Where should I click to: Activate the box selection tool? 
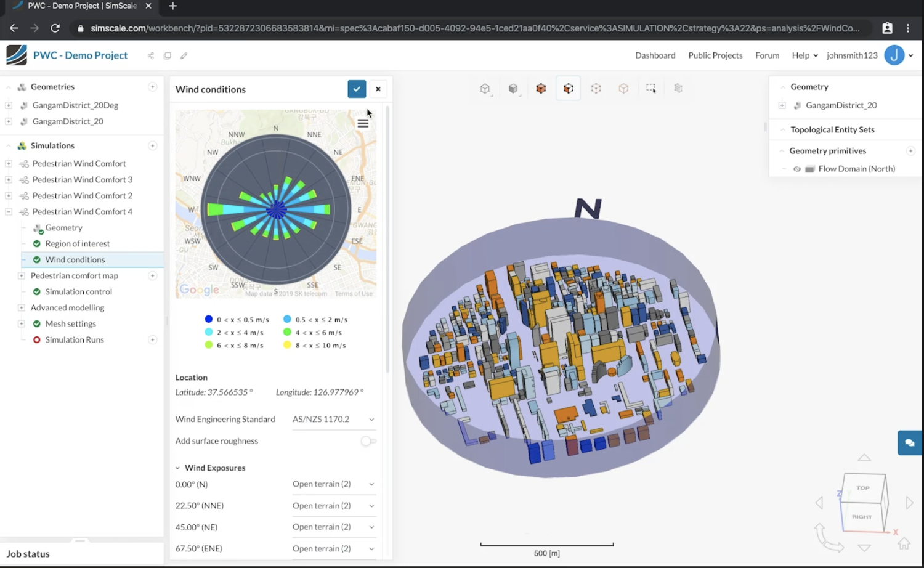tap(651, 88)
